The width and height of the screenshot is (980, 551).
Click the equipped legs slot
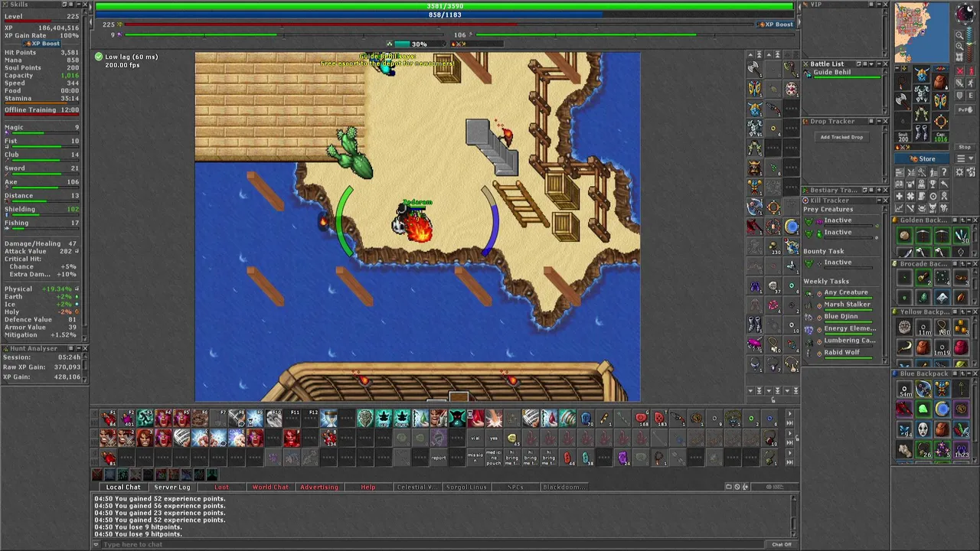point(922,112)
